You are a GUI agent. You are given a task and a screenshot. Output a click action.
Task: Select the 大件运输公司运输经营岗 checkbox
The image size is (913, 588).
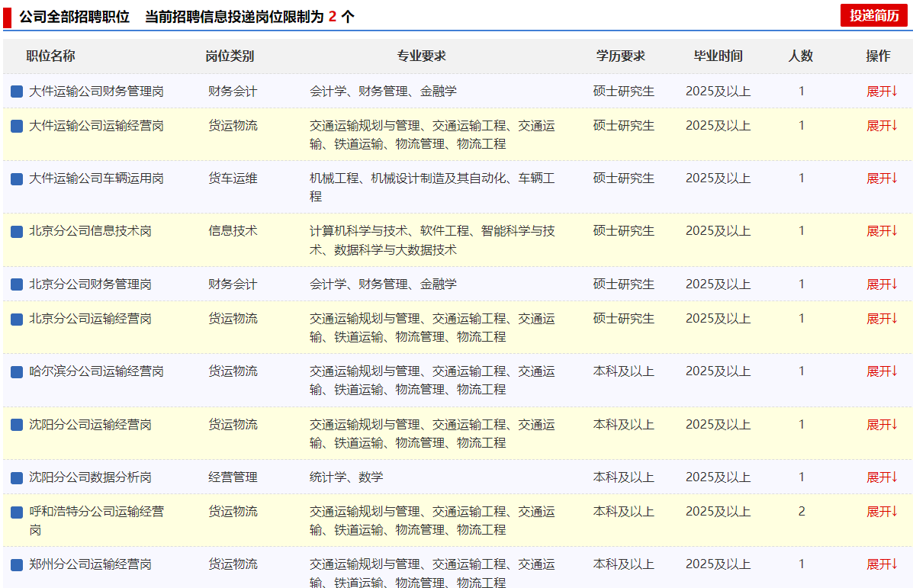pyautogui.click(x=17, y=126)
